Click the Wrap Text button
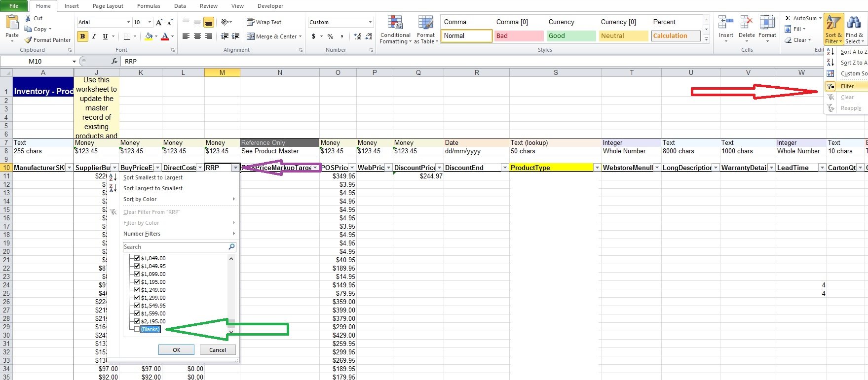Image resolution: width=868 pixels, height=380 pixels. click(x=264, y=22)
